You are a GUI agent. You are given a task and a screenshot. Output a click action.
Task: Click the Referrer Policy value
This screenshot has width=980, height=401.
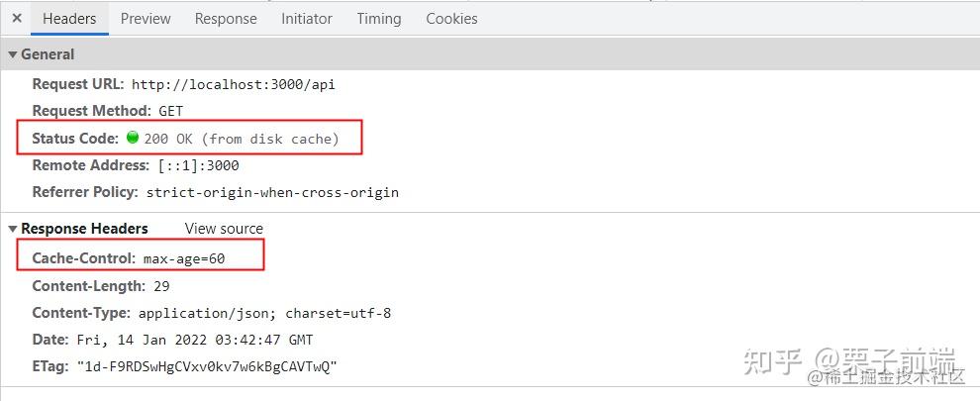click(272, 193)
